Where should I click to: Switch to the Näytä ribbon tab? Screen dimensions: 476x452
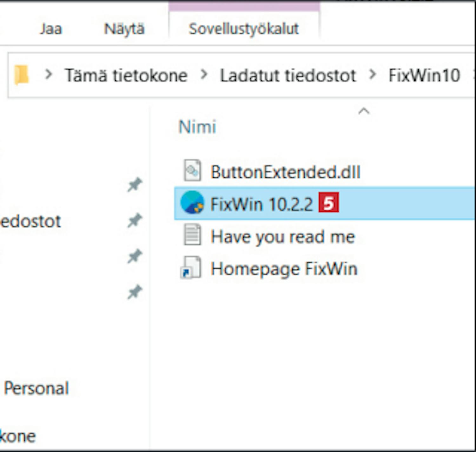coord(124,29)
